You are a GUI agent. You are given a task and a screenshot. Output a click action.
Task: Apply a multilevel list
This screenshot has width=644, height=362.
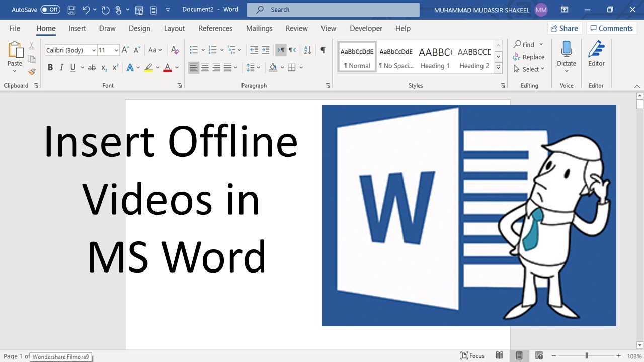(x=231, y=50)
